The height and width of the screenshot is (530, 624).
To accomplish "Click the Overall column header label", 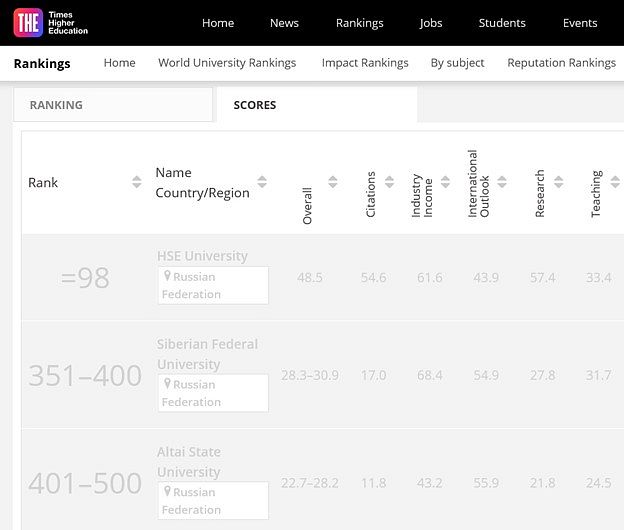I will [x=307, y=206].
